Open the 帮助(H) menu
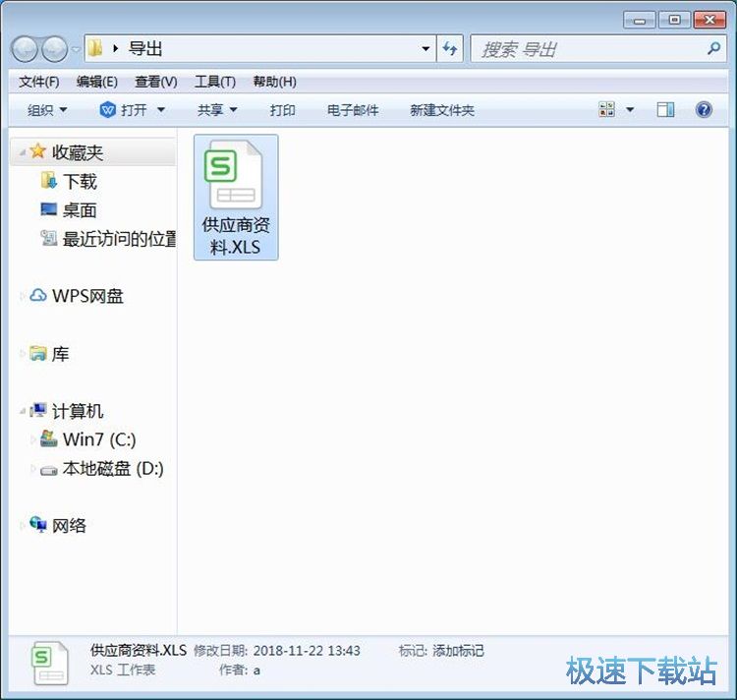Viewport: 737px width, 700px height. [274, 82]
